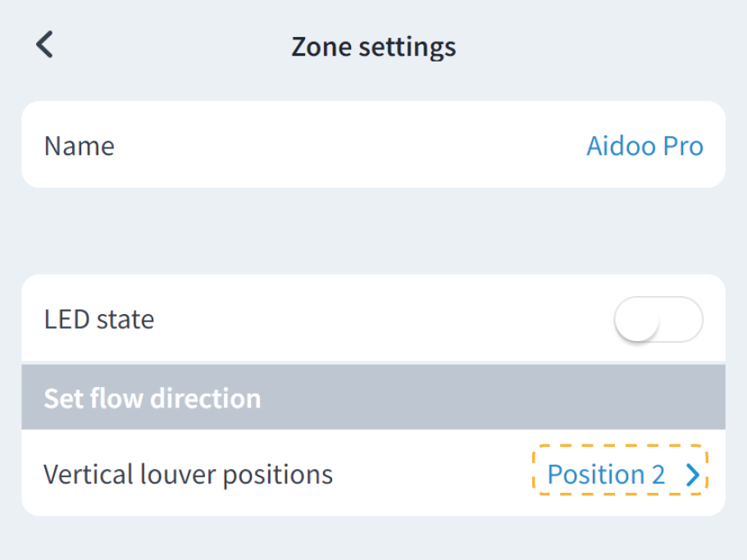Open the Position 2 louver dropdown
Image resolution: width=747 pixels, height=560 pixels.
click(621, 475)
